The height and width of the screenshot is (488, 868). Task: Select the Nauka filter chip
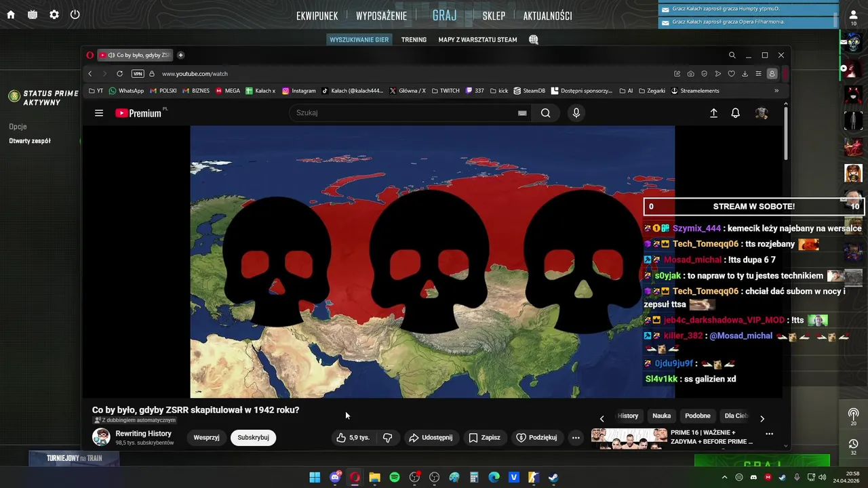pos(661,416)
